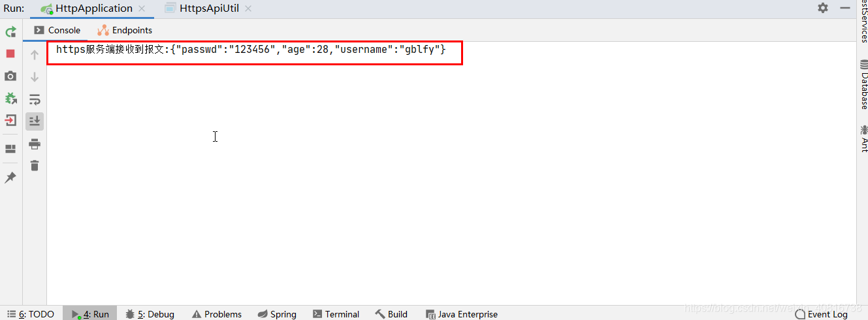Image resolution: width=868 pixels, height=320 pixels.
Task: Click the console line with https服务端接收到报文
Action: coord(251,50)
